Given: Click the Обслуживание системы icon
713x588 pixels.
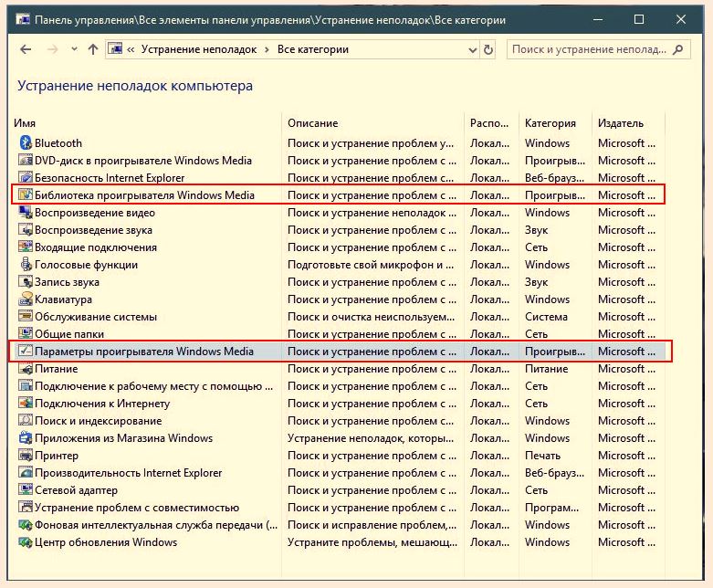Looking at the screenshot, I should point(26,316).
